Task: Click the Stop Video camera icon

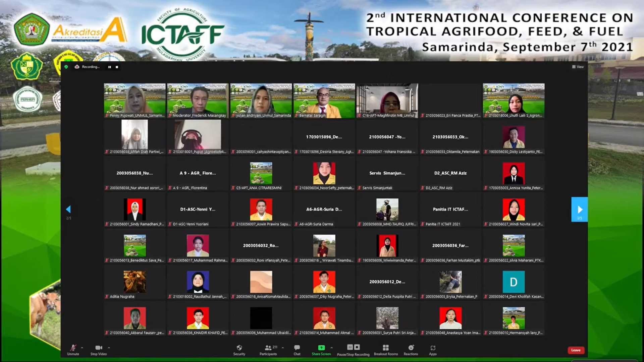Action: [x=99, y=348]
